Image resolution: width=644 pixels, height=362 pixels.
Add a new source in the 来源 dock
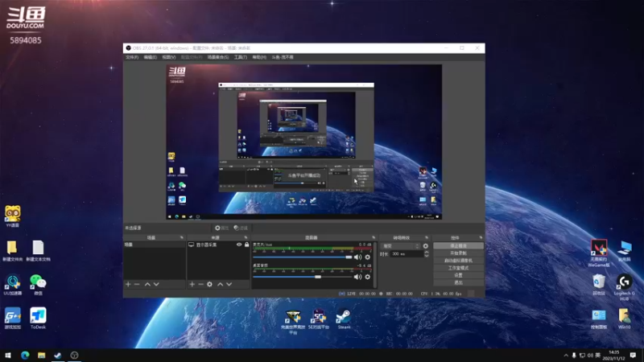pos(192,284)
